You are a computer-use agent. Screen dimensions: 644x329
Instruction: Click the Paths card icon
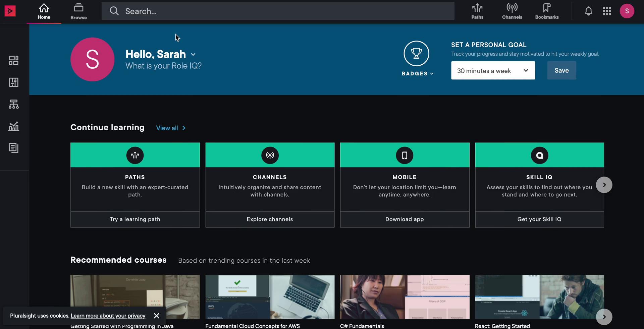tap(135, 155)
